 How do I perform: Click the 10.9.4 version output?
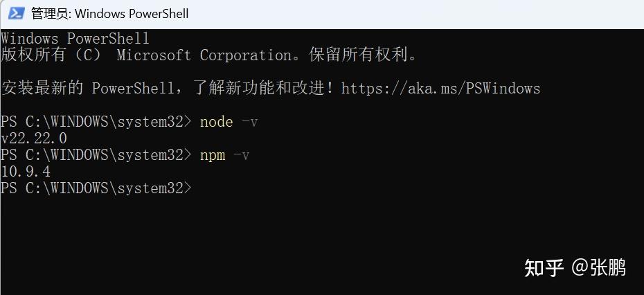[x=26, y=172]
